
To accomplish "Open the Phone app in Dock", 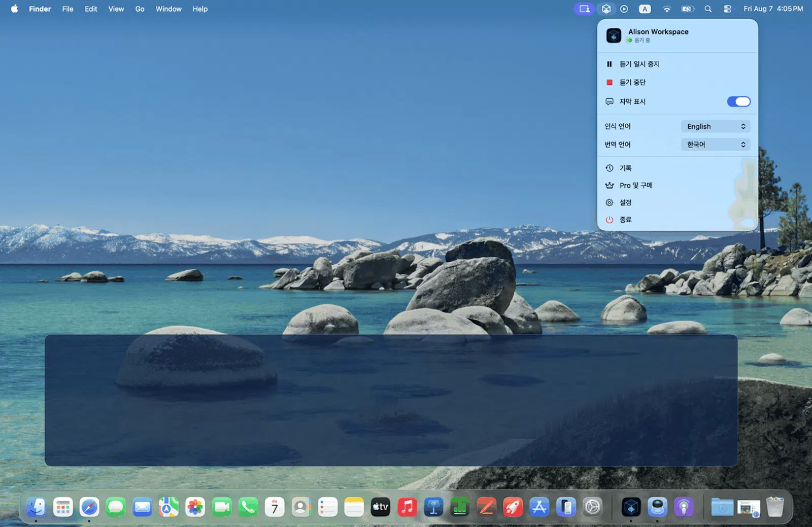I will click(248, 507).
